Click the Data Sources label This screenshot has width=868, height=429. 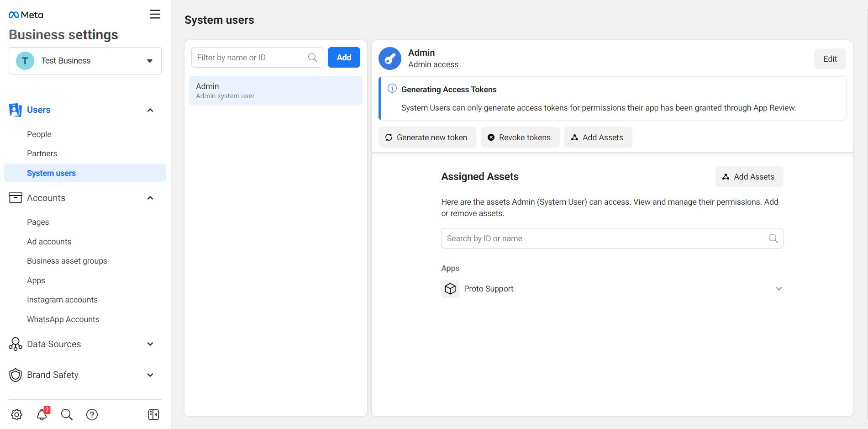pos(54,344)
